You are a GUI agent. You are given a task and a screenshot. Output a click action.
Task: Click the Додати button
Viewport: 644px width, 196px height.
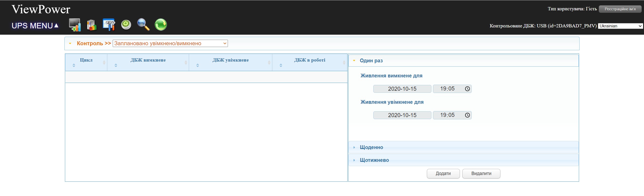(443, 174)
